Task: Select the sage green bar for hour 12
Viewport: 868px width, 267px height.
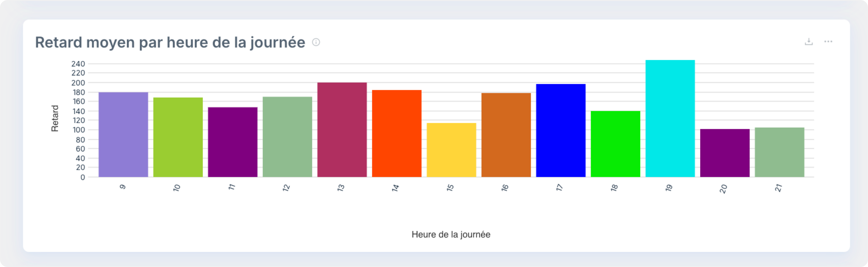Action: [287, 137]
